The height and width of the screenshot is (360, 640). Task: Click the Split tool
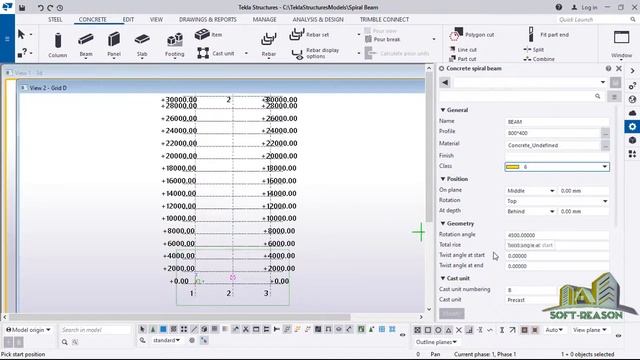[534, 49]
